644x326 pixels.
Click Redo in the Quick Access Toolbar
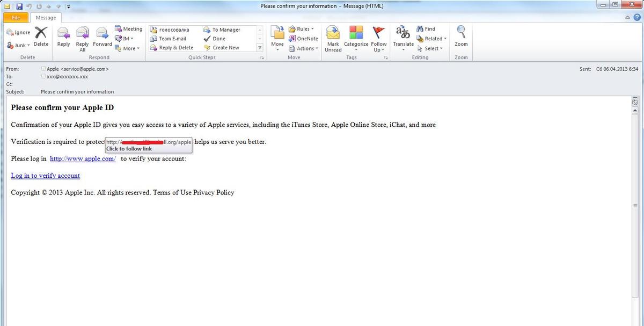pyautogui.click(x=40, y=6)
